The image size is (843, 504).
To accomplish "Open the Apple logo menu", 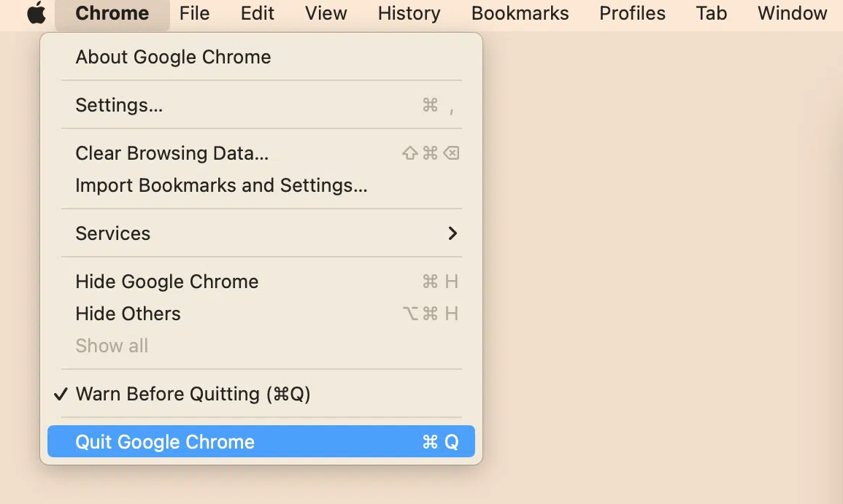I will 36,13.
